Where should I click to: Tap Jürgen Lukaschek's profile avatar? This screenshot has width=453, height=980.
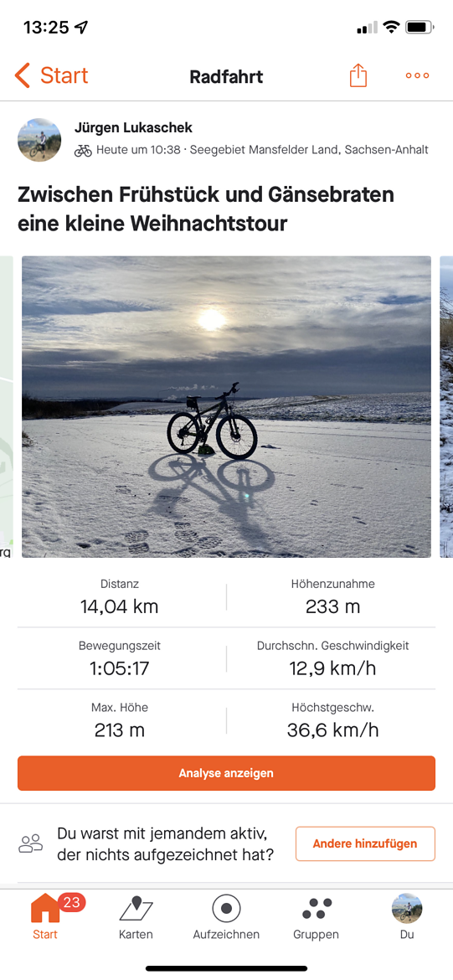point(39,140)
